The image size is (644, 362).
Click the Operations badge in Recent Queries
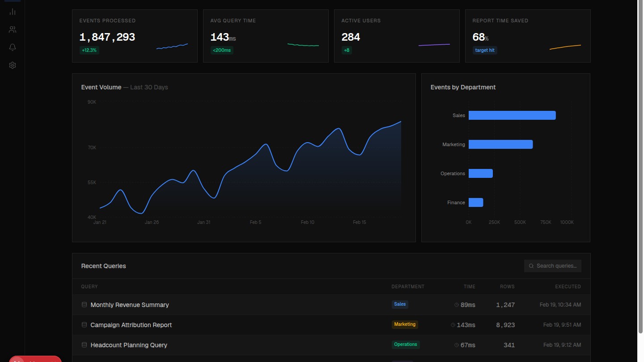pyautogui.click(x=406, y=345)
